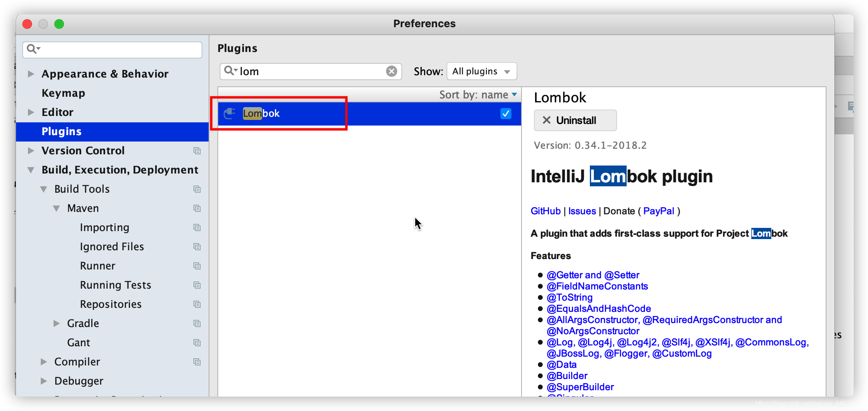
Task: Click the settings search magnifier icon
Action: (x=32, y=49)
